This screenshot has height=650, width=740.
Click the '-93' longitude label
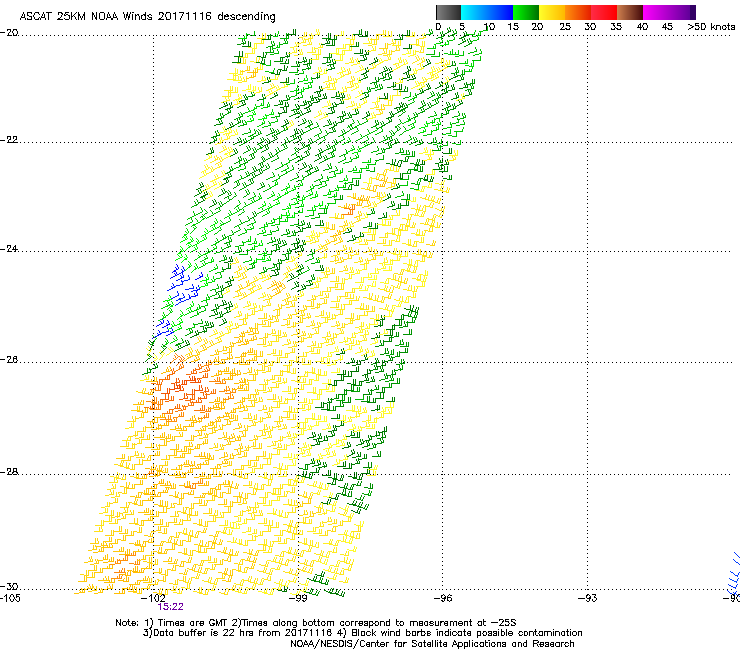[x=588, y=598]
